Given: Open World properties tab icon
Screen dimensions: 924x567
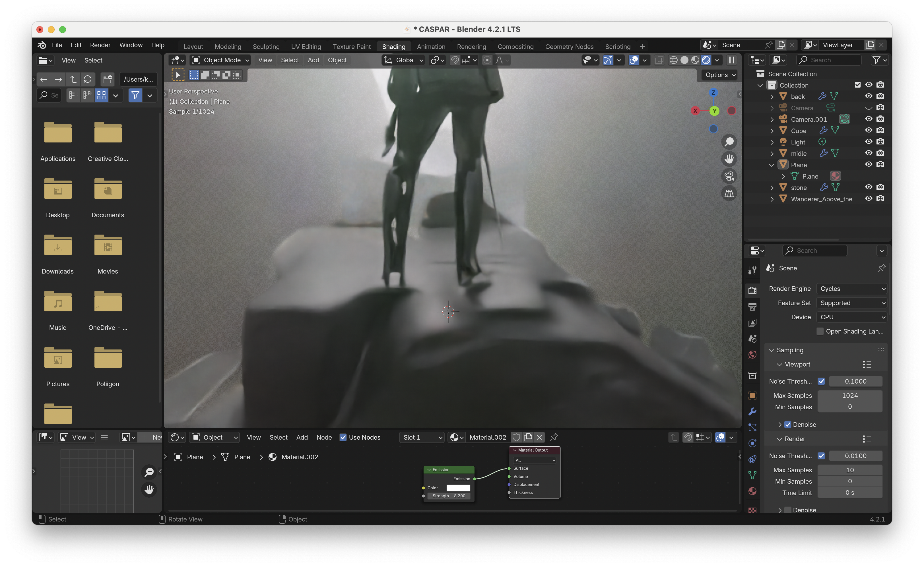Looking at the screenshot, I should click(752, 354).
